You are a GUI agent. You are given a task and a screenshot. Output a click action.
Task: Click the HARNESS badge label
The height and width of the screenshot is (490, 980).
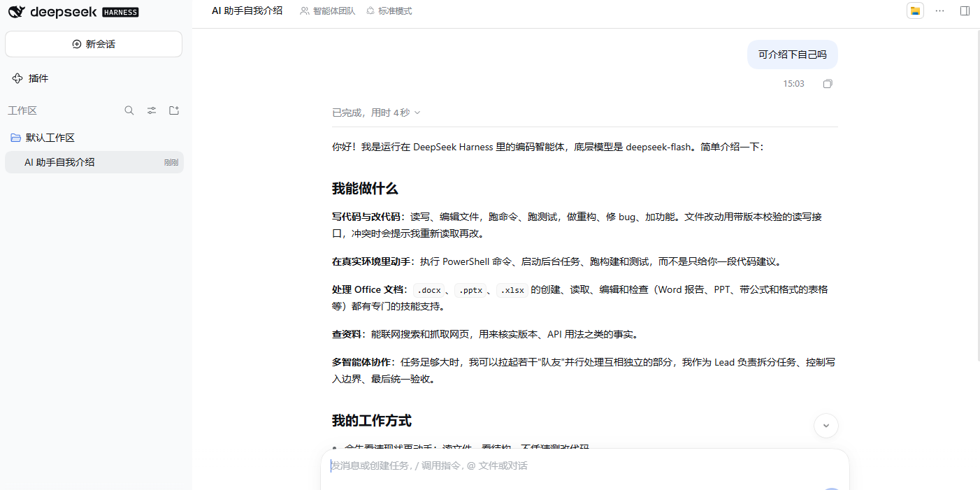(x=120, y=12)
